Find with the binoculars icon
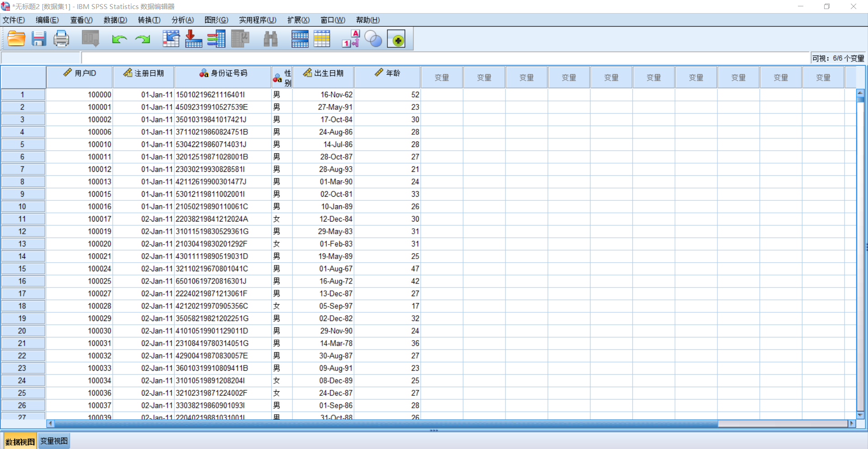The image size is (868, 449). click(x=270, y=39)
